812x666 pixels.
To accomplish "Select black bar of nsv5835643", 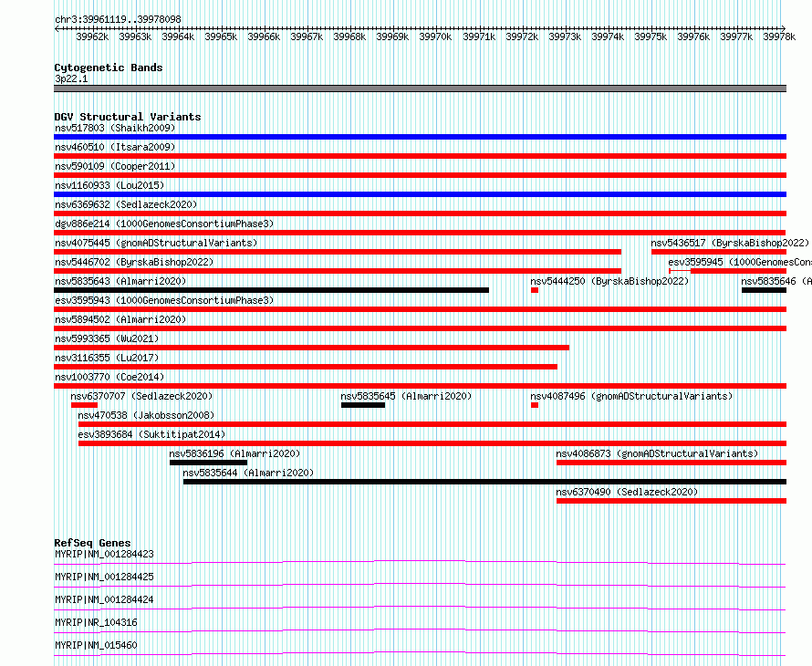I will (x=271, y=290).
